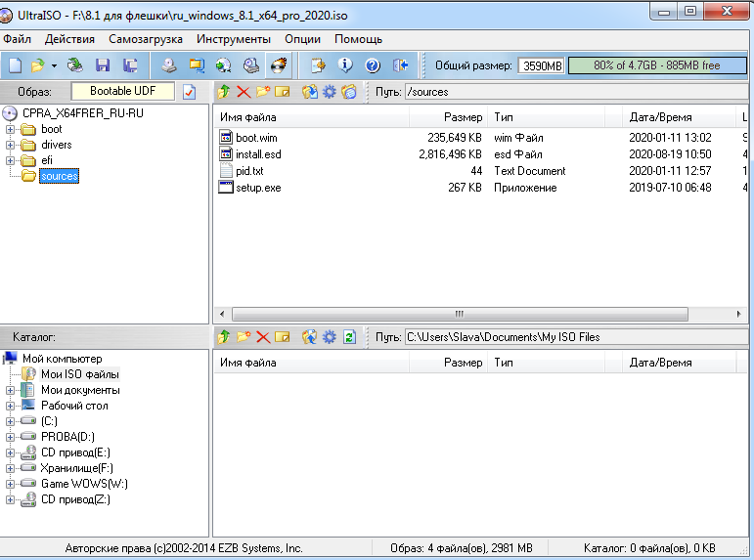Open the Опции menu

pyautogui.click(x=302, y=39)
